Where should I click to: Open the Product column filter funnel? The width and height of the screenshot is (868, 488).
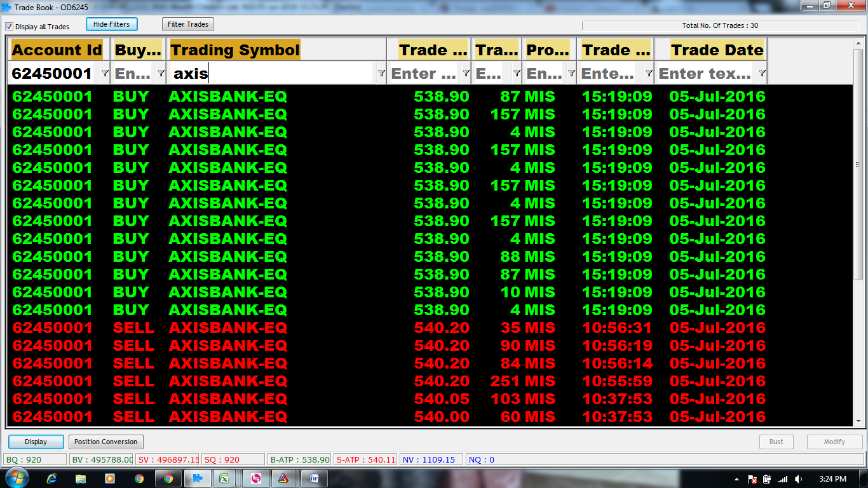click(x=571, y=74)
